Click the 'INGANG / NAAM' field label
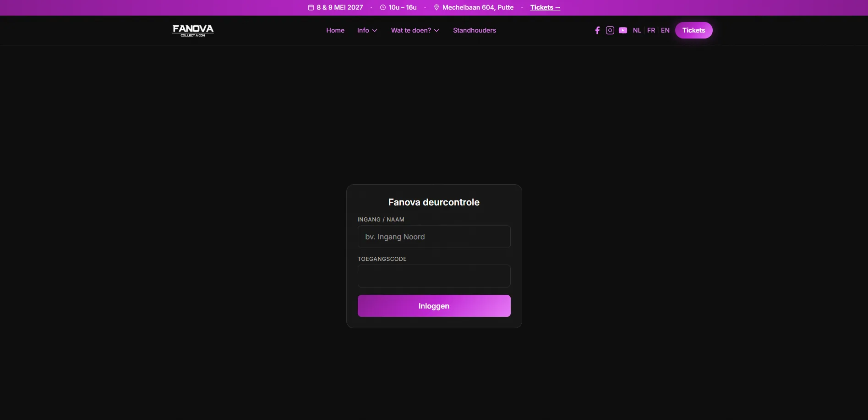 pyautogui.click(x=381, y=220)
